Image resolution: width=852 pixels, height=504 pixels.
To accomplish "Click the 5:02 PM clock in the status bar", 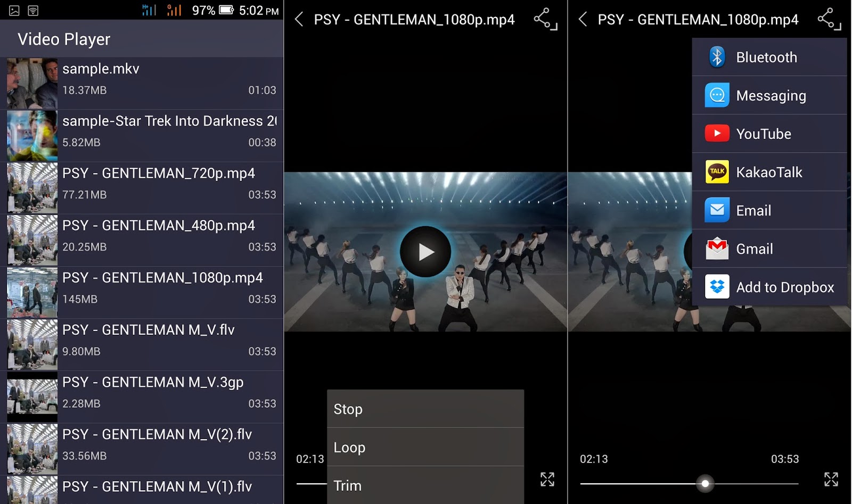I will [x=259, y=11].
